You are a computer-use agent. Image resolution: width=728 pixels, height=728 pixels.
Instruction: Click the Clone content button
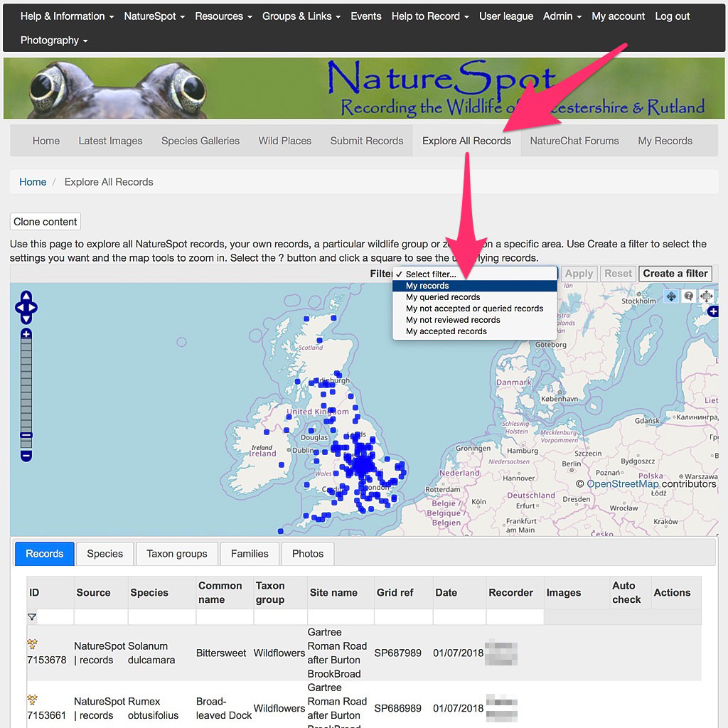pyautogui.click(x=45, y=222)
